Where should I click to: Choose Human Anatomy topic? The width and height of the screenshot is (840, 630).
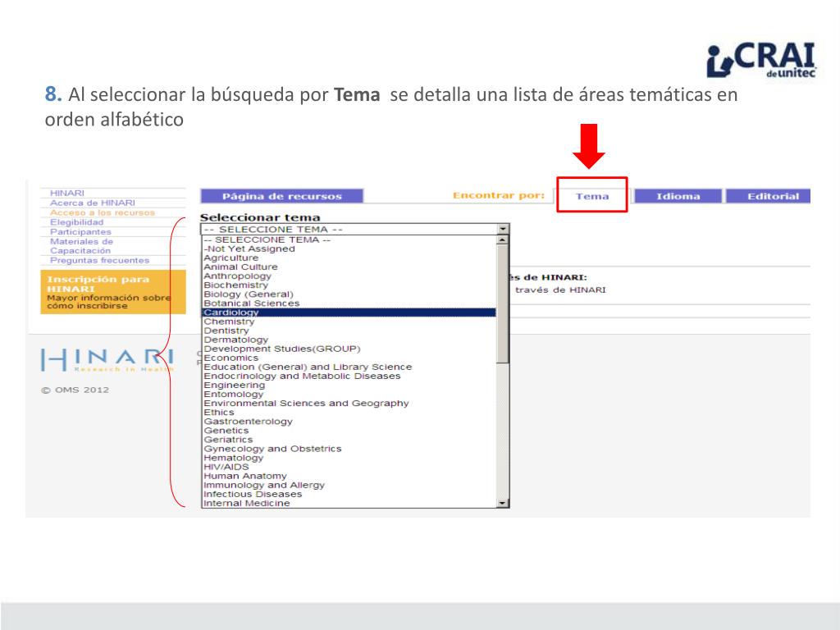point(349,477)
